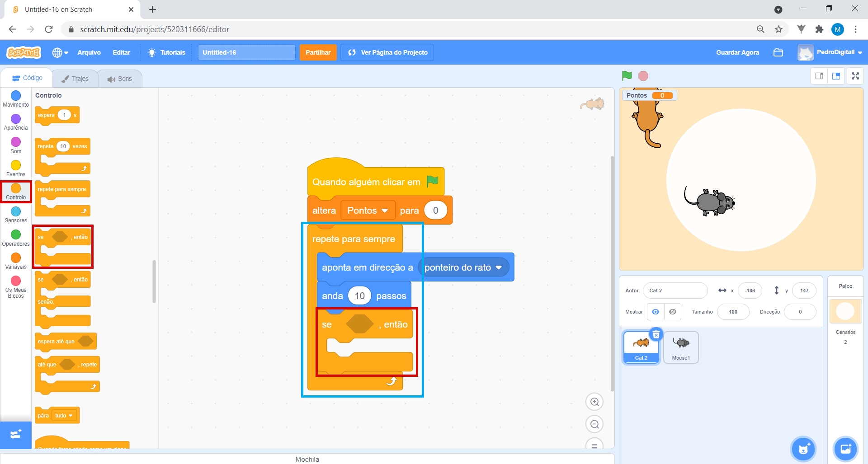Viewport: 868px width, 464px height.
Task: Open the Arquivo menu
Action: pyautogui.click(x=89, y=52)
